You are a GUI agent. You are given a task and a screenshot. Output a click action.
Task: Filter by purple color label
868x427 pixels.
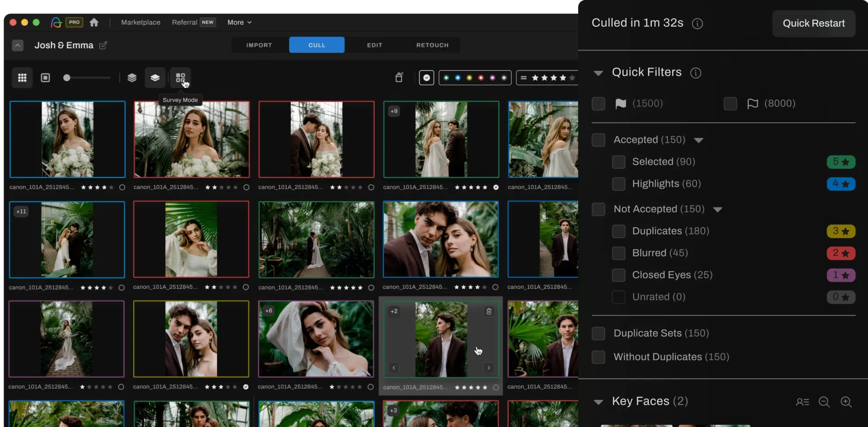click(x=492, y=78)
